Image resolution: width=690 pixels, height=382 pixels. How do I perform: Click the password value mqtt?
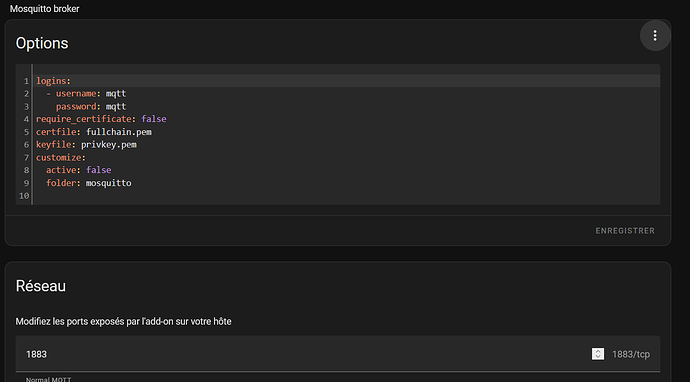116,107
